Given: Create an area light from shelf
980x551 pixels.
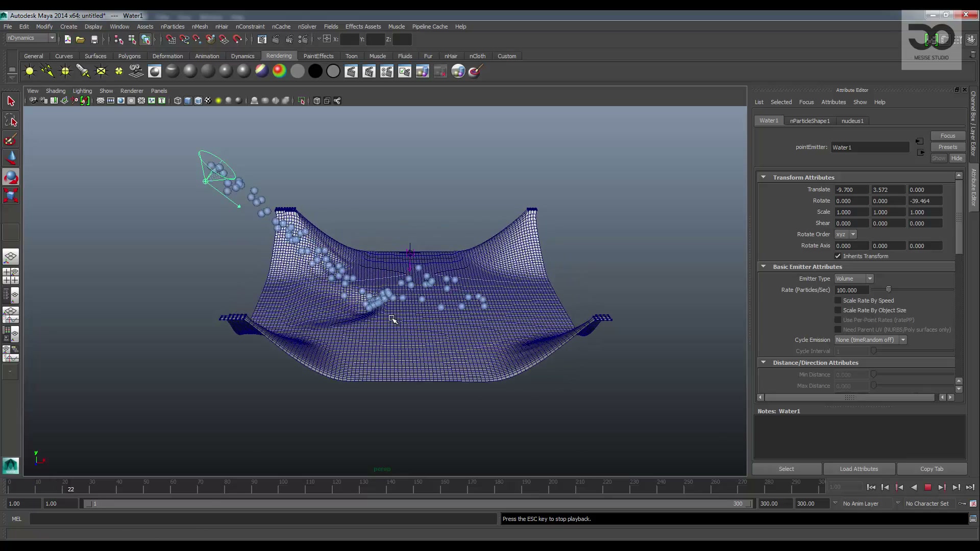Looking at the screenshot, I should click(x=101, y=71).
